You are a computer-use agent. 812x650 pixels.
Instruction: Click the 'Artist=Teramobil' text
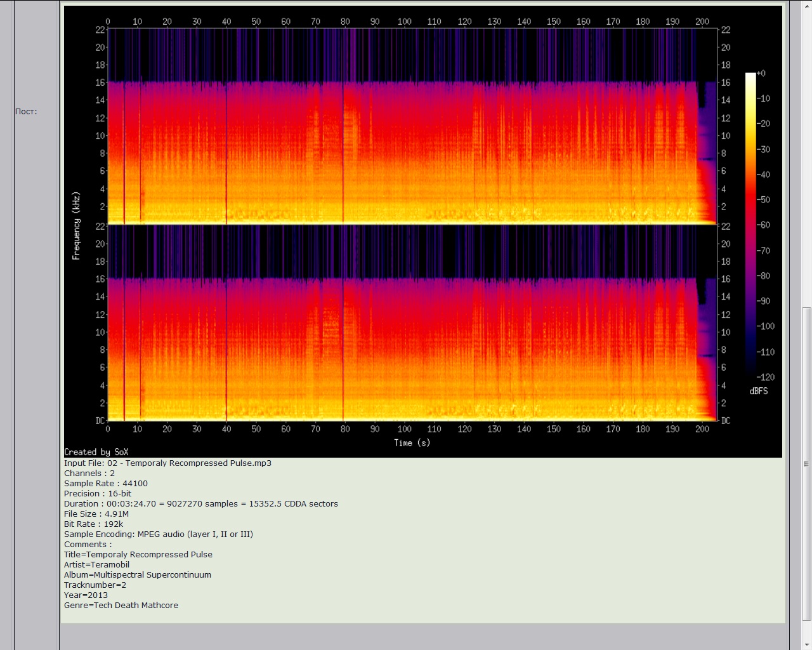click(96, 565)
